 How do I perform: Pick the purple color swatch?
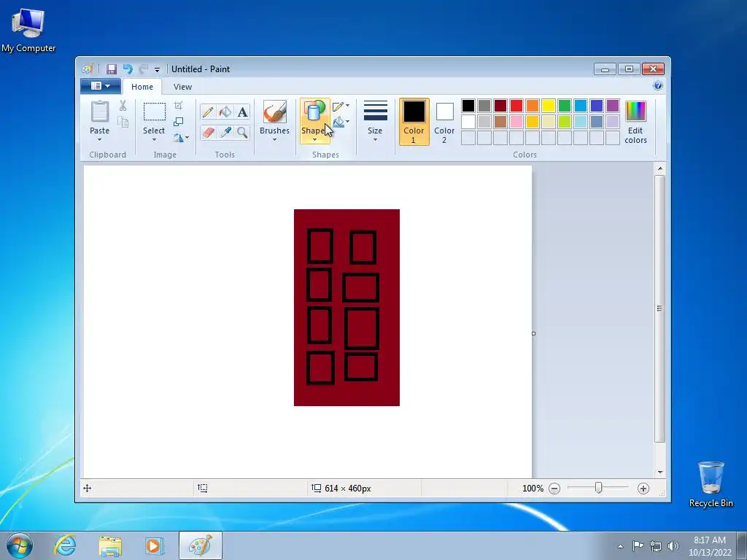pos(613,105)
